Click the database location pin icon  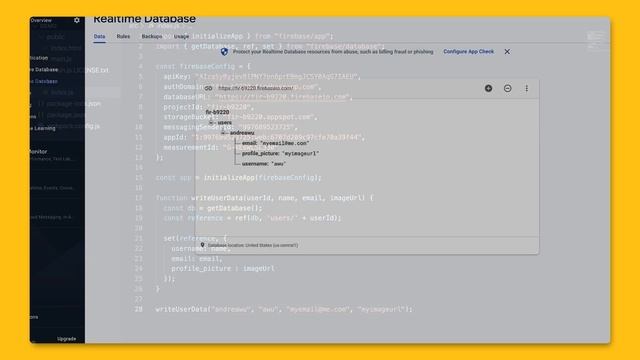202,245
